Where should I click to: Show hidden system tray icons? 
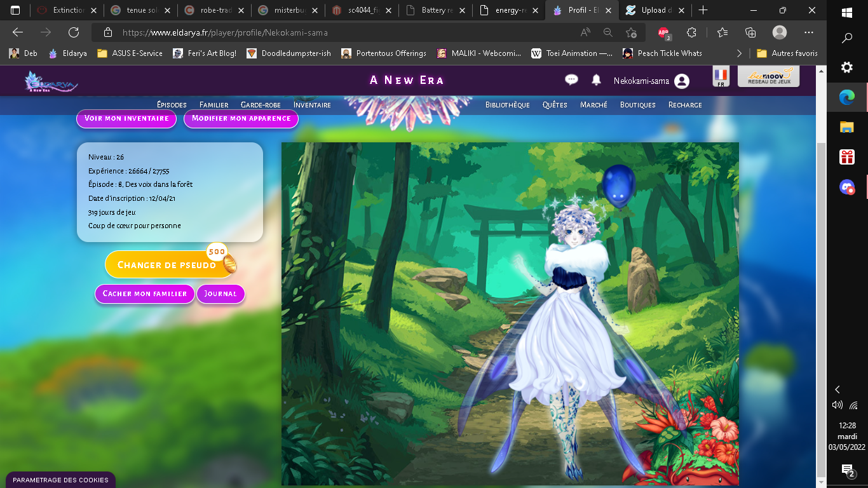(837, 390)
